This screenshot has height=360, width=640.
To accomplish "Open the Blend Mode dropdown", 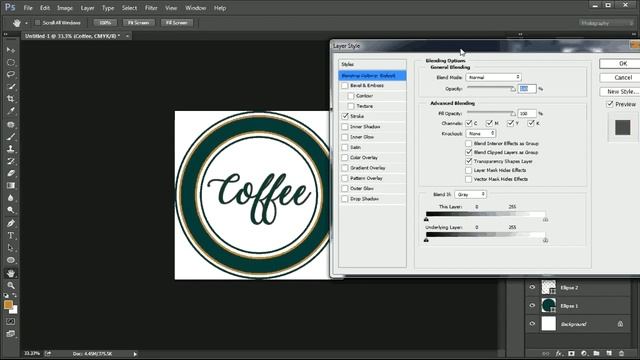I will (x=493, y=77).
